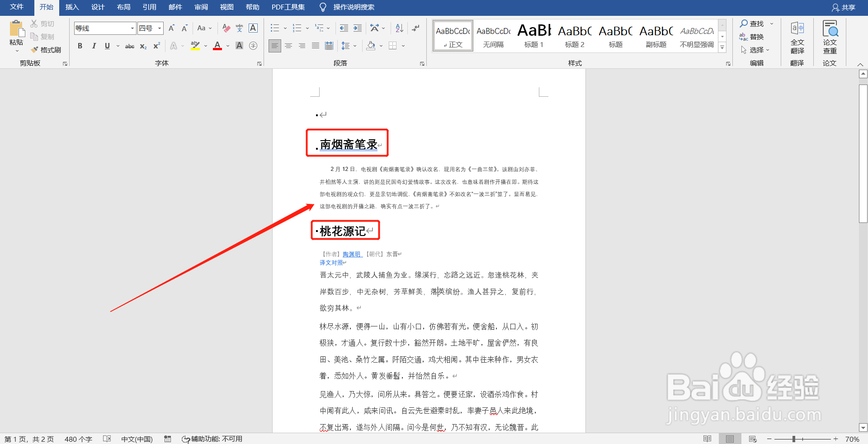This screenshot has height=444, width=868.
Task: Expand the line spacing dropdown
Action: click(354, 46)
